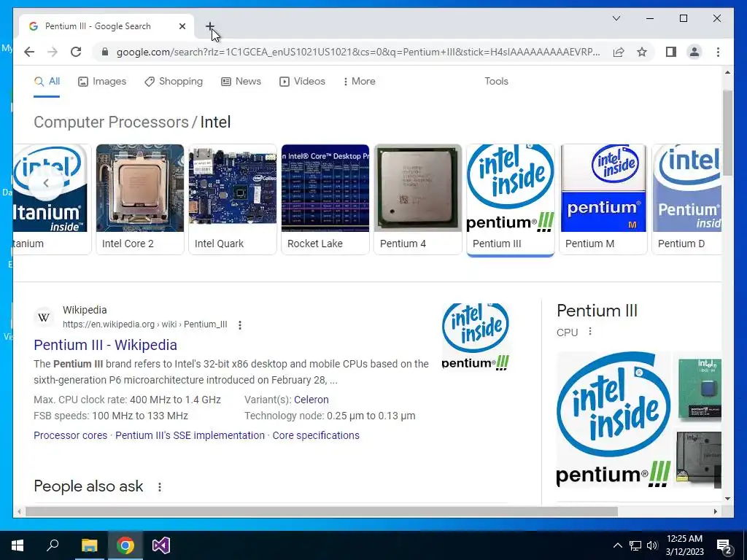Screen dimensions: 747x560
Task: Open Windows Start menu
Action: [18, 545]
